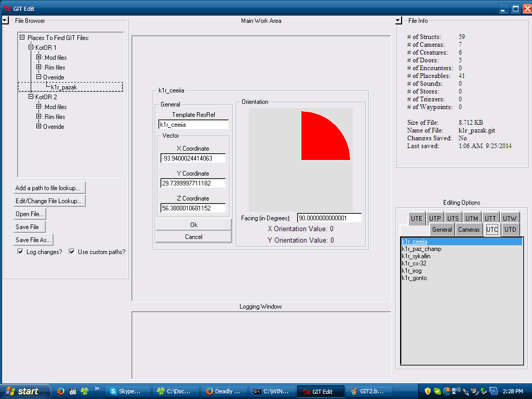The height and width of the screenshot is (399, 532).
Task: Switch to the UTM tab
Action: tap(472, 219)
